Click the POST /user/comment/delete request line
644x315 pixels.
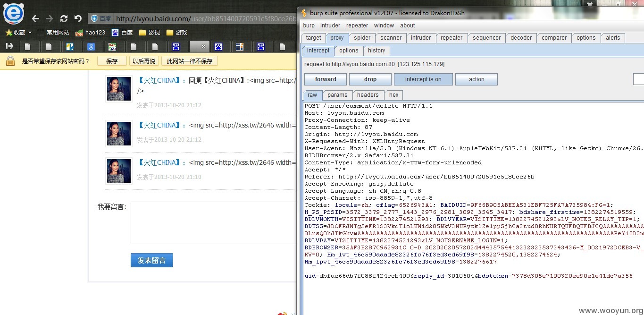[368, 106]
